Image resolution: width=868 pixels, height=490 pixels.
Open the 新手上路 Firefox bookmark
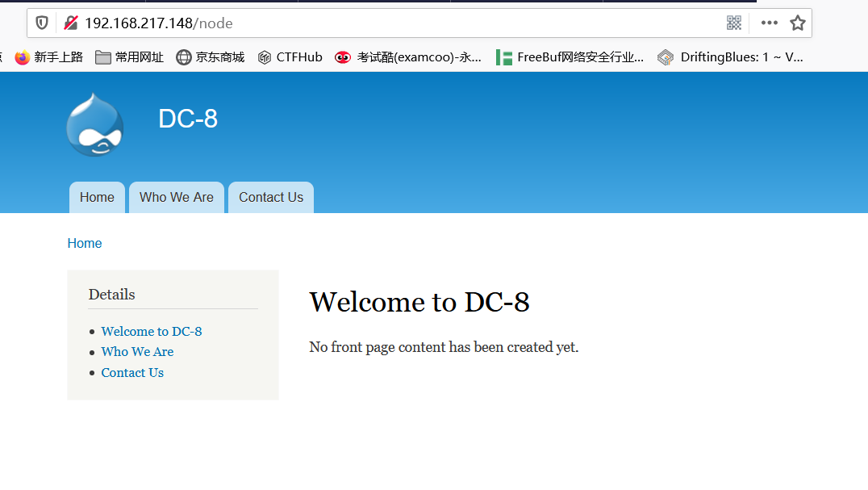(48, 57)
